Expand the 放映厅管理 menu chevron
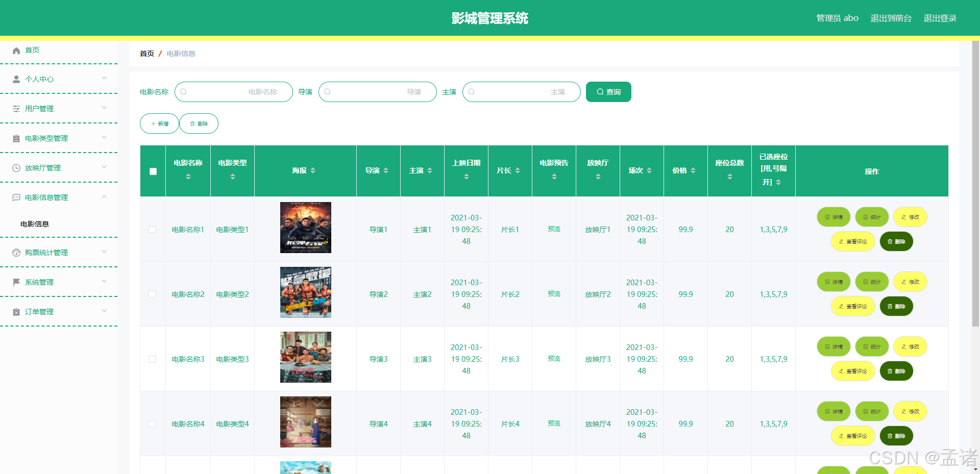 tap(104, 167)
